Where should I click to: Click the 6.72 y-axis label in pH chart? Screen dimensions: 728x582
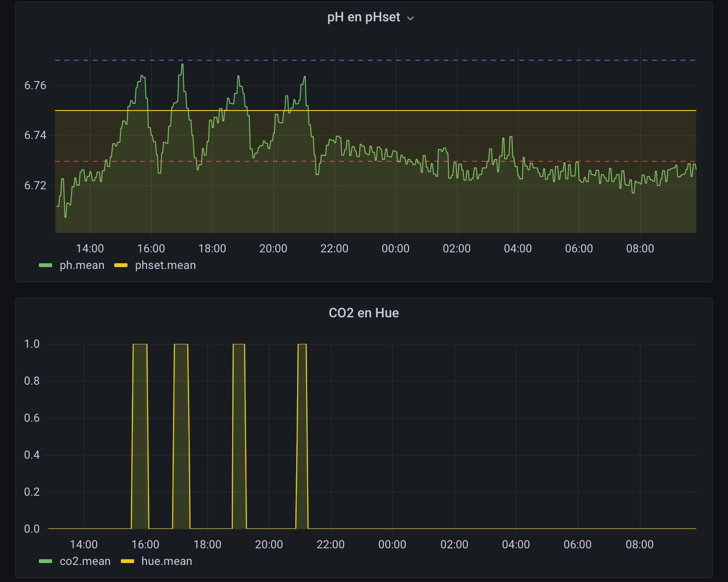coord(36,185)
